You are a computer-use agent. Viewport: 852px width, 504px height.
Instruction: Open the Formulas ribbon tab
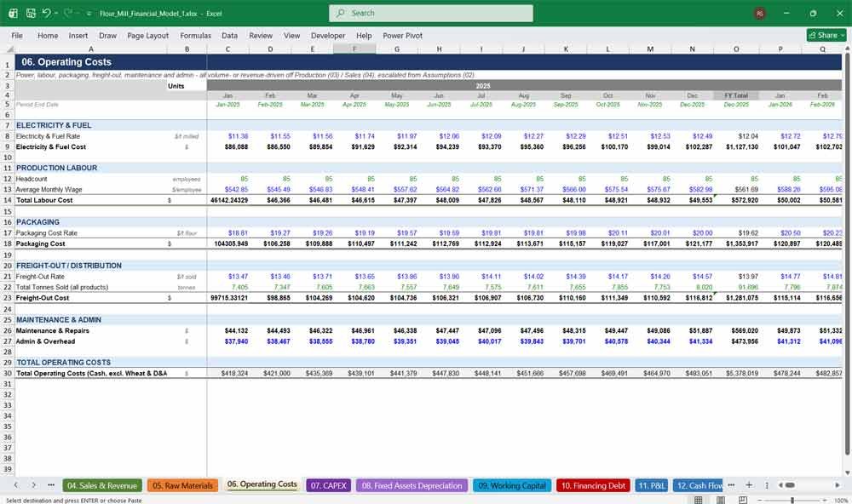pos(196,35)
